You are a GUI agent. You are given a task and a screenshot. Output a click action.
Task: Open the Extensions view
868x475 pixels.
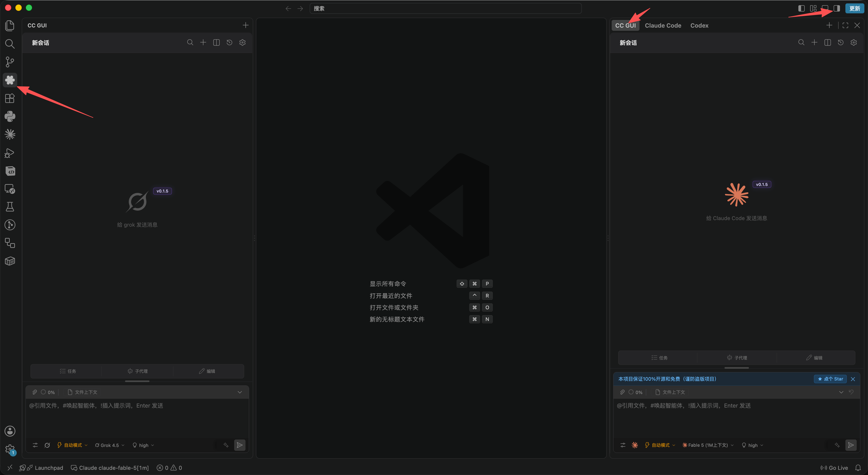[10, 98]
